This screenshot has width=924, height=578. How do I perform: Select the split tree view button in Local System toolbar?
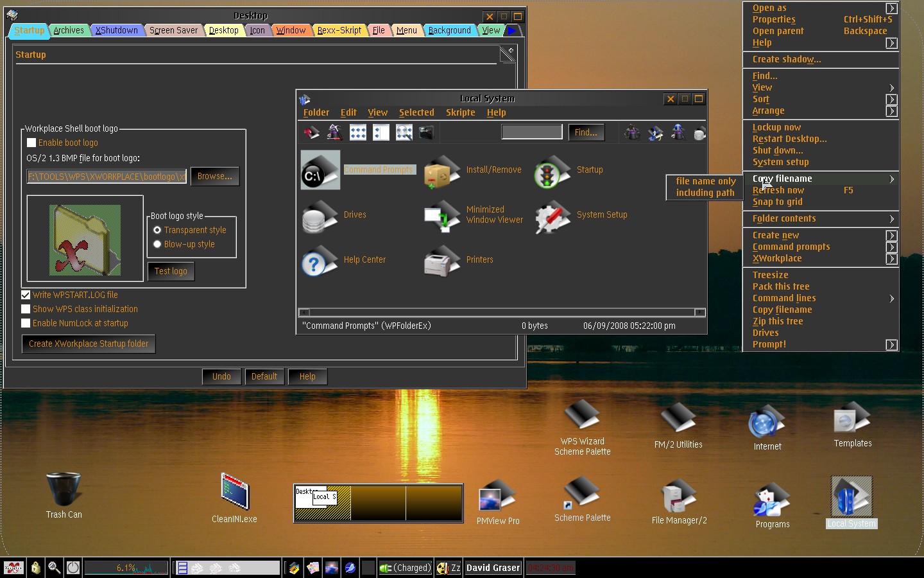coord(381,132)
